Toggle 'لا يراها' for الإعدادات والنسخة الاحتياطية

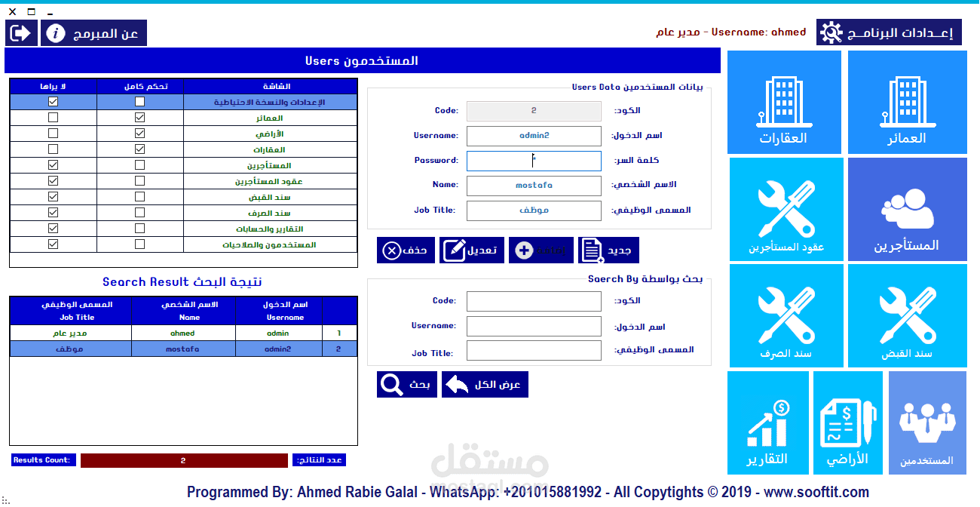pyautogui.click(x=53, y=102)
